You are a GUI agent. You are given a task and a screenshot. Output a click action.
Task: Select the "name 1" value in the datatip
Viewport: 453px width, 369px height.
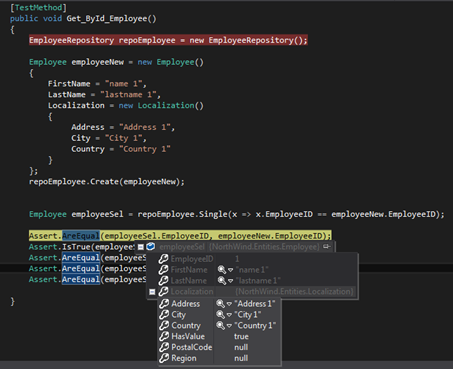252,270
